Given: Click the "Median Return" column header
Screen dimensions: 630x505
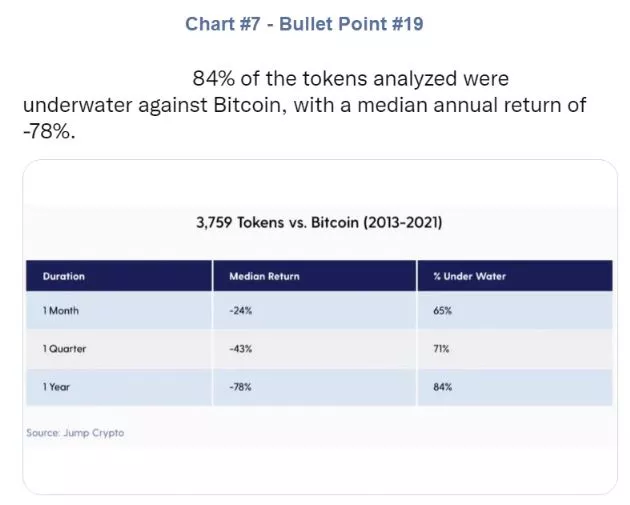Looking at the screenshot, I should (264, 276).
